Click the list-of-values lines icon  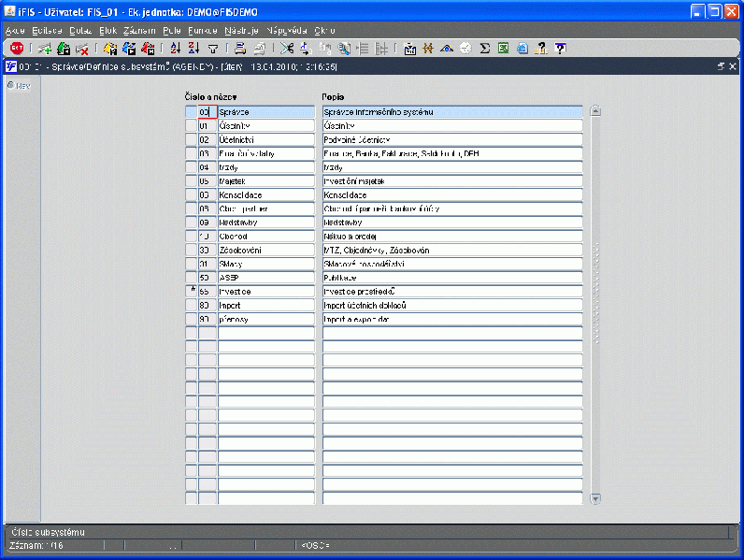(x=363, y=48)
